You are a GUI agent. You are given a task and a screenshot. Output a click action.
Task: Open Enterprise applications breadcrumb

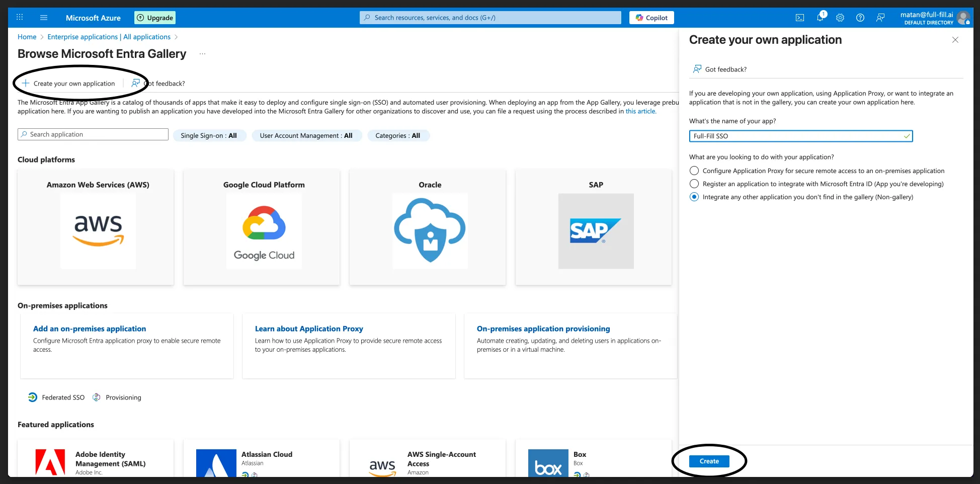click(x=109, y=37)
